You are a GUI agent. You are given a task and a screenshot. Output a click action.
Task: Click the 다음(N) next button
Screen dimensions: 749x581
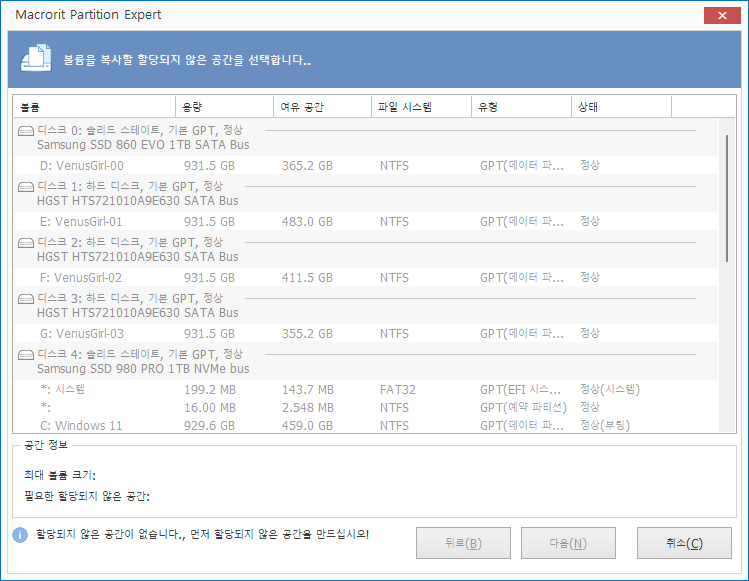568,543
